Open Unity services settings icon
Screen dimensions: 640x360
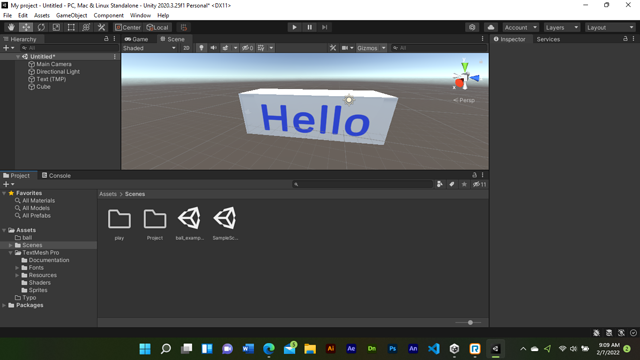(x=472, y=27)
